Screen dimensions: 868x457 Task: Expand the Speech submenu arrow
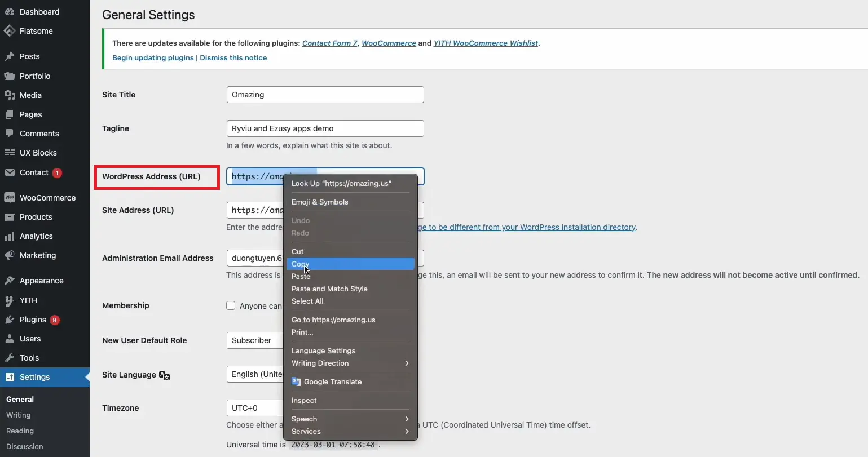pos(406,419)
